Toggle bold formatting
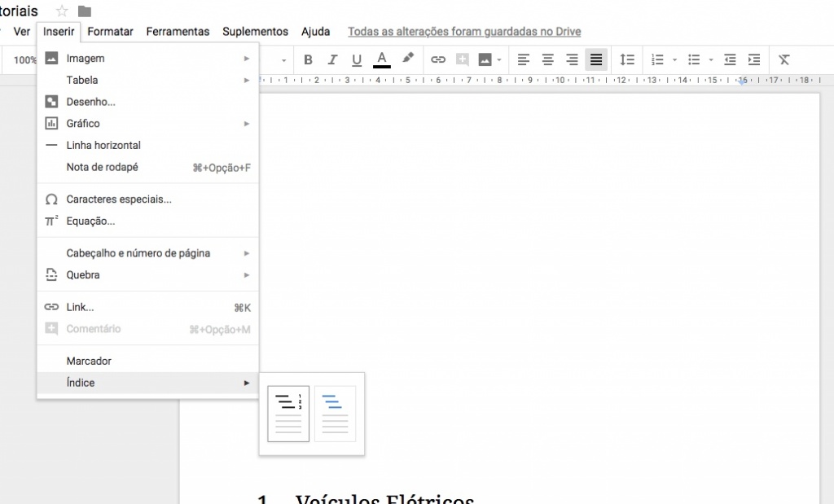The width and height of the screenshot is (834, 504). point(308,59)
